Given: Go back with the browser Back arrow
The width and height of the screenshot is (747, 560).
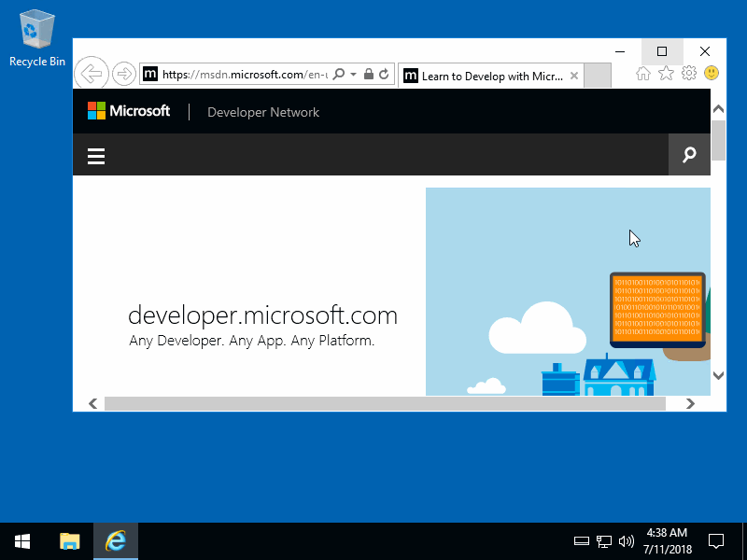Looking at the screenshot, I should (92, 74).
